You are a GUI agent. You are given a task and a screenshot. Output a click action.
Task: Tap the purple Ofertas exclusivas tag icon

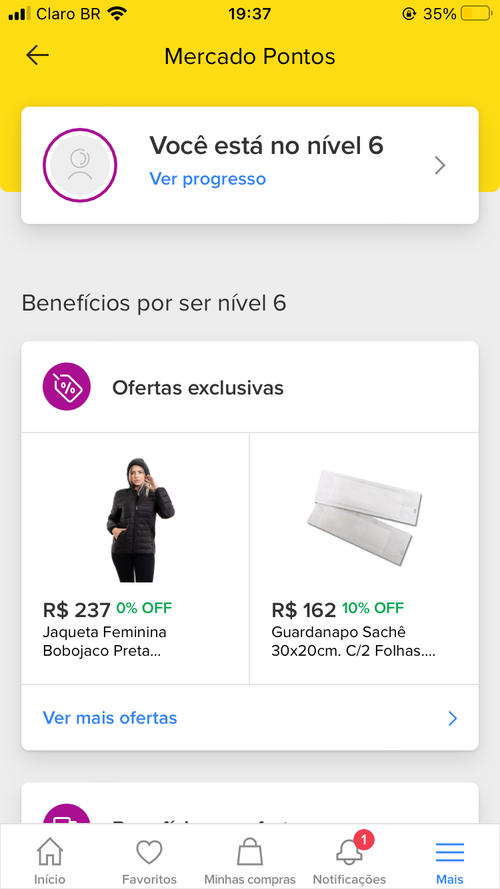click(67, 387)
